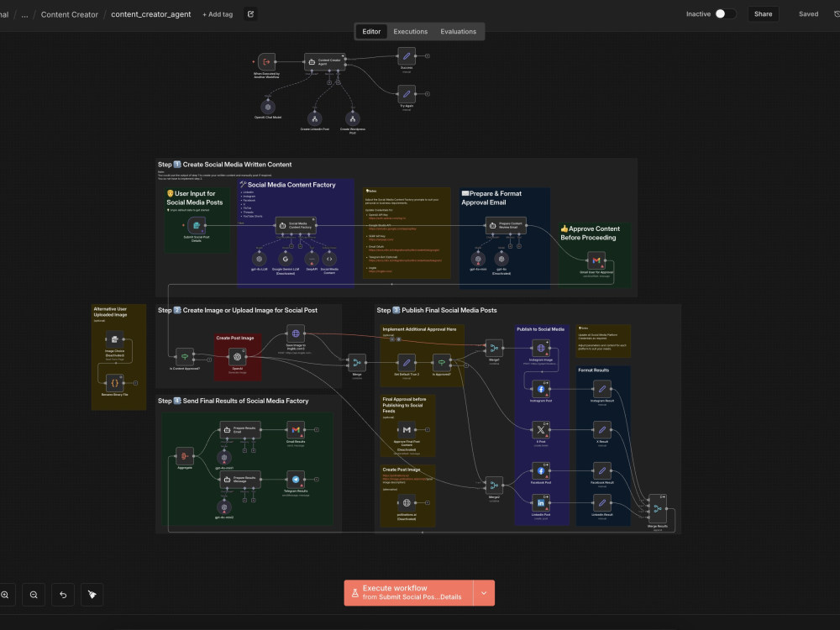This screenshot has height=630, width=840.
Task: Click the Add tag link
Action: [218, 14]
